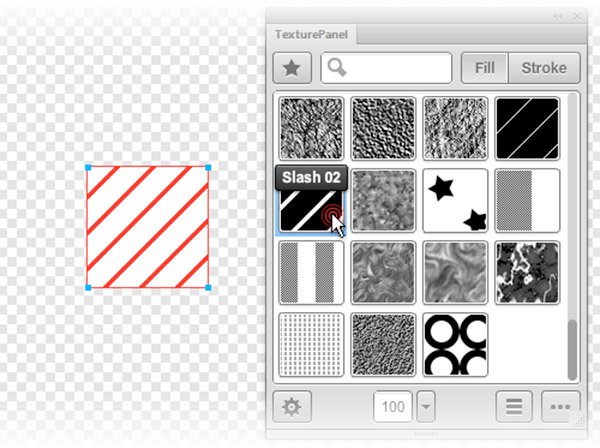The width and height of the screenshot is (600, 448).
Task: Open the gear settings button
Action: click(292, 406)
